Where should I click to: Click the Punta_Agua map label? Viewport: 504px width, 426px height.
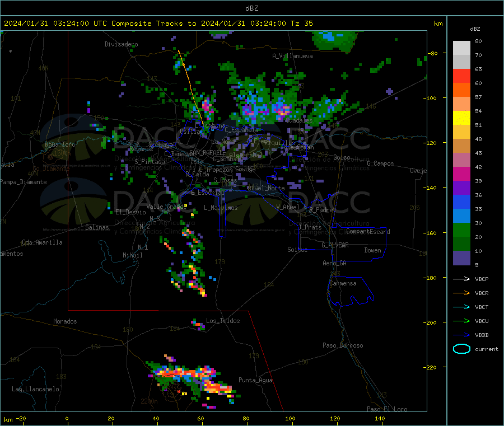click(x=255, y=380)
